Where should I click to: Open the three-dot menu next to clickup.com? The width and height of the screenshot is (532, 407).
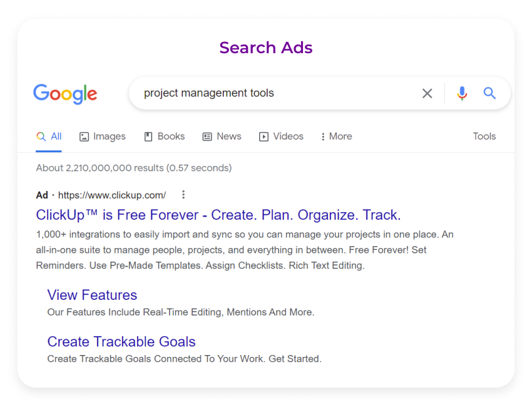(x=183, y=195)
